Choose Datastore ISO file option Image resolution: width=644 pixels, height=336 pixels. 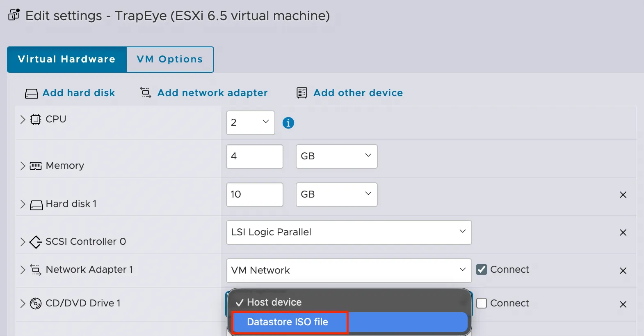tap(349, 322)
